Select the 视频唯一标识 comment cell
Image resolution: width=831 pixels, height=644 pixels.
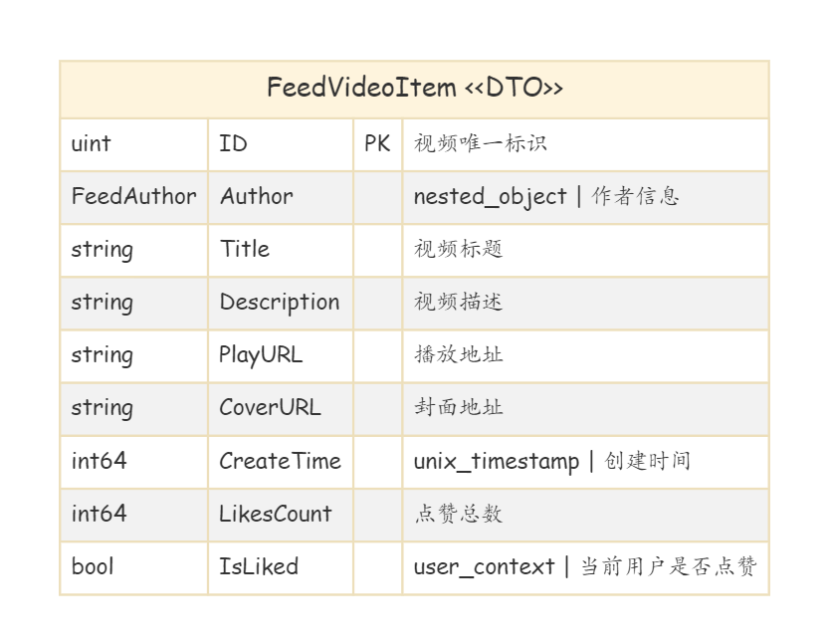click(585, 144)
